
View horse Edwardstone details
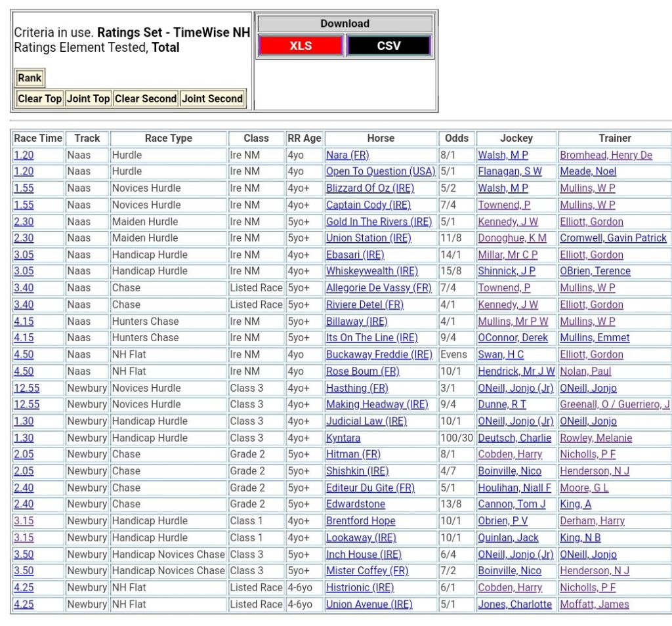click(355, 504)
